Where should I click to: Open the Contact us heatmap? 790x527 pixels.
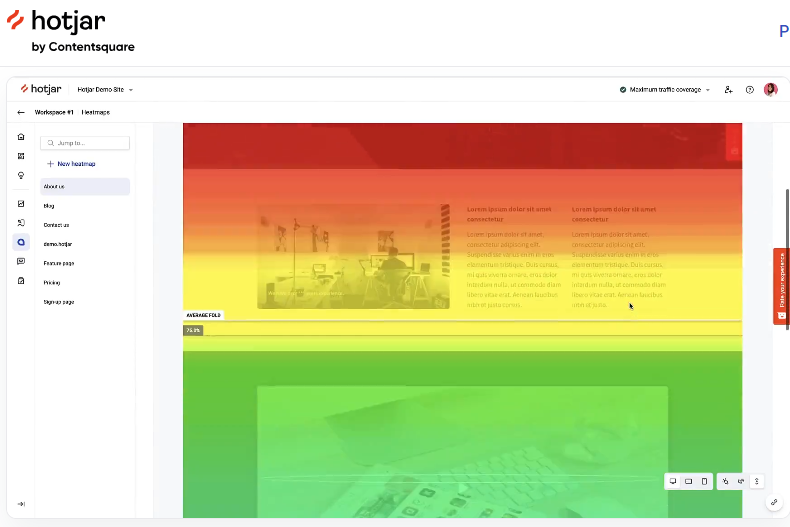[56, 225]
